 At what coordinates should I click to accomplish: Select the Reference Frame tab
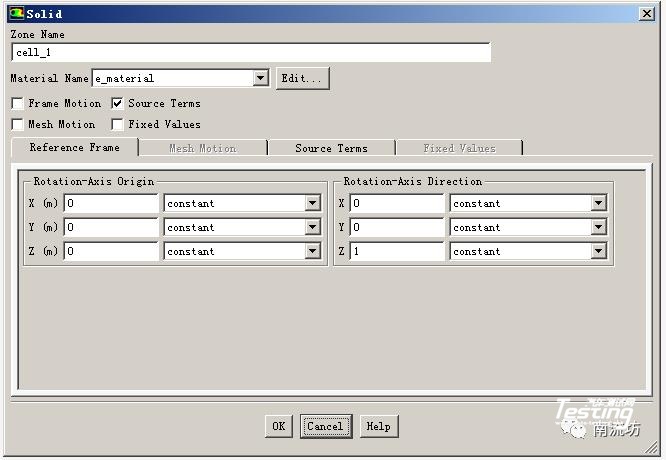click(x=75, y=147)
